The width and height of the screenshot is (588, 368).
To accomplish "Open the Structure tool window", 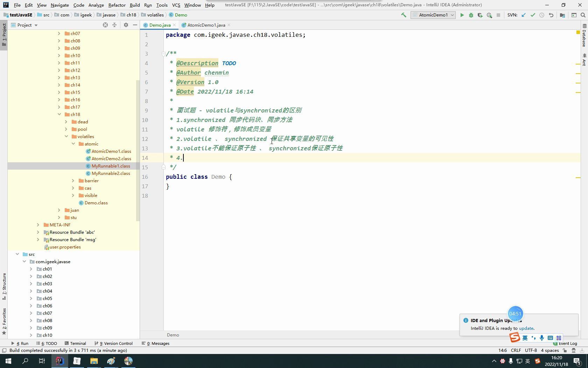I will [x=4, y=286].
